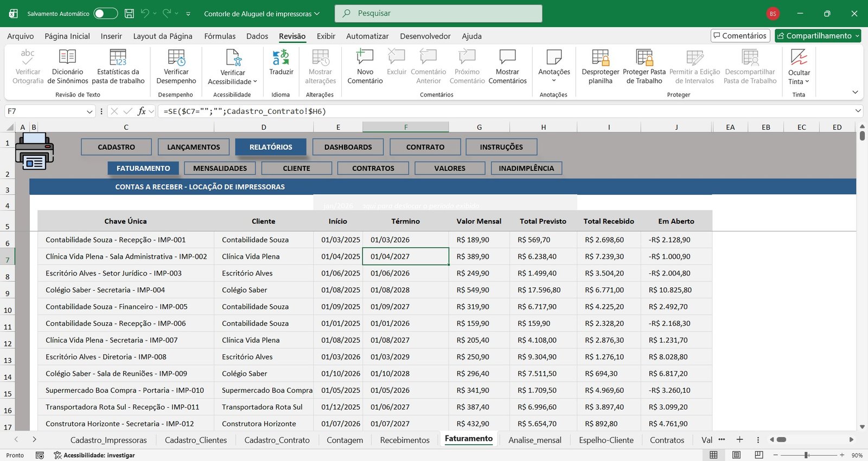Click the Undo arrow in title bar
868x461 pixels.
(x=145, y=13)
